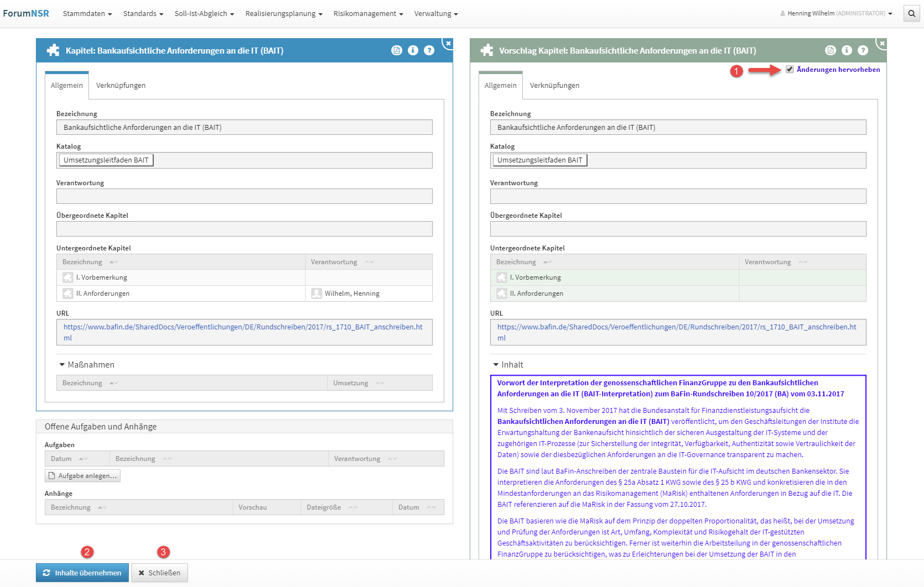Uncheck Änderungen hervorheben checkbox
This screenshot has height=587, width=924.
(x=790, y=69)
